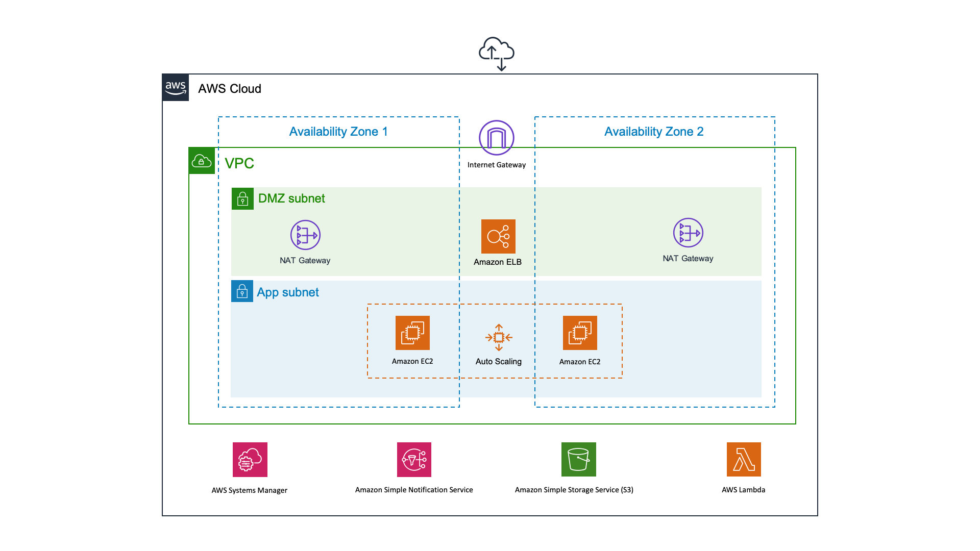Click the 'Internet Gateway' caption
Screen dimensions: 980x551
497,165
